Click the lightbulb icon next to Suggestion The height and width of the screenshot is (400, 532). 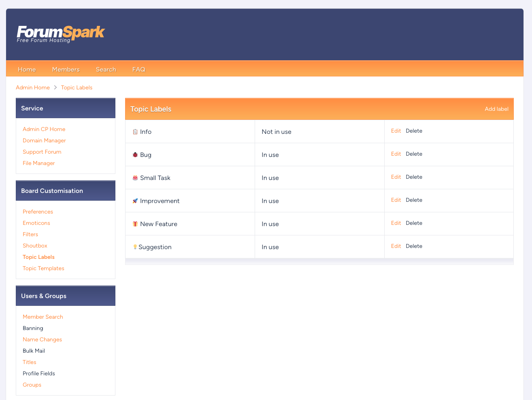pyautogui.click(x=135, y=246)
